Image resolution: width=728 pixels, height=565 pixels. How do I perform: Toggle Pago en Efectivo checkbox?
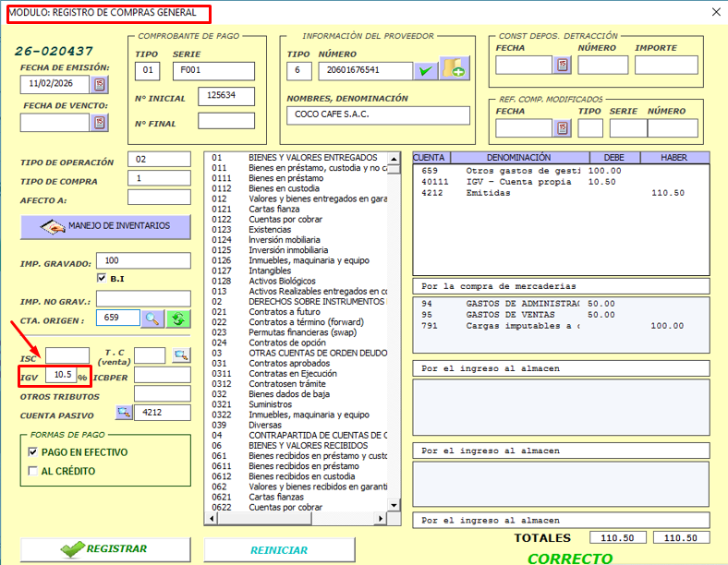click(34, 452)
